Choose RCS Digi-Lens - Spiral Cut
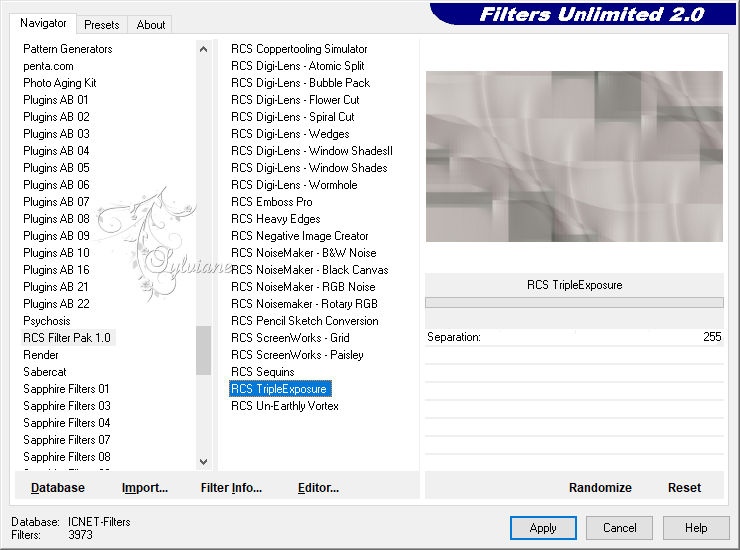The width and height of the screenshot is (740, 550). 293,117
